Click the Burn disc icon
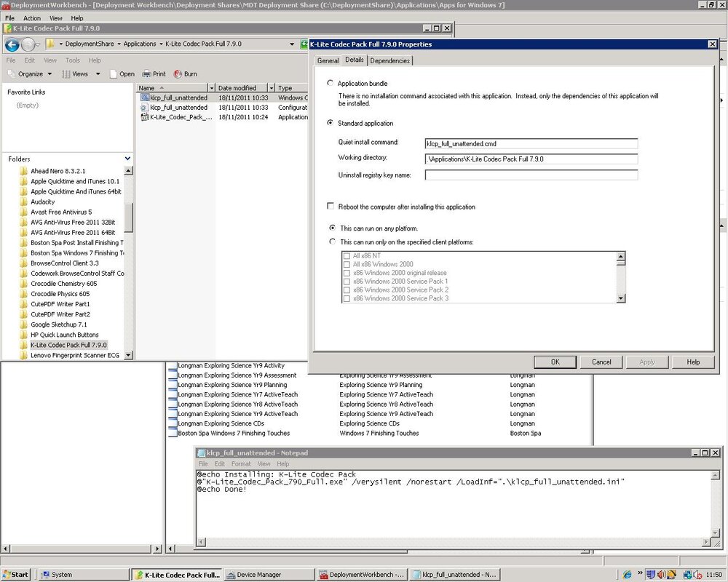The image size is (728, 582). tap(178, 73)
